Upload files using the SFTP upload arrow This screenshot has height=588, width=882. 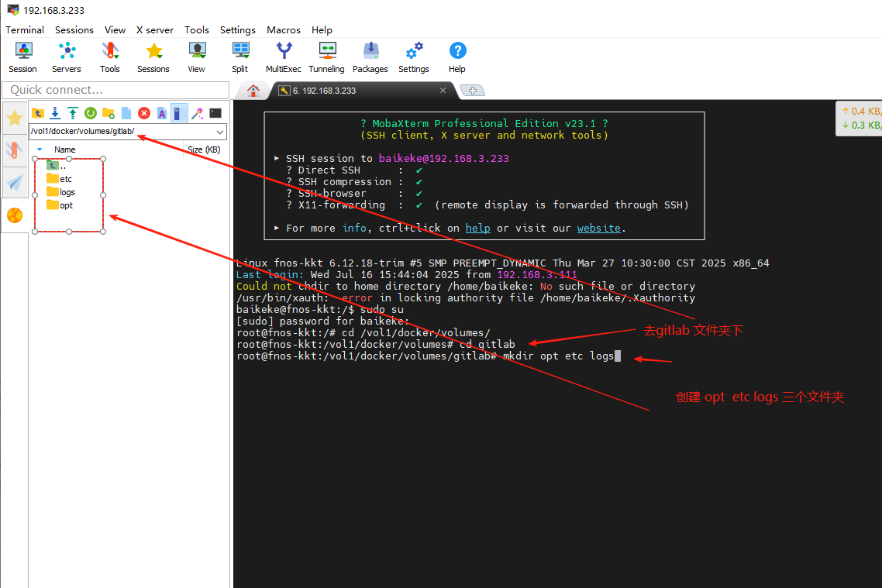[x=73, y=113]
